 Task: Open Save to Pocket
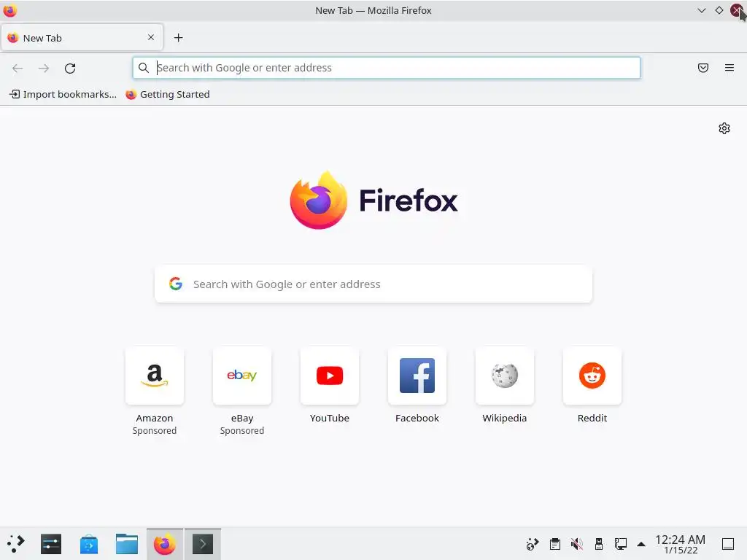pyautogui.click(x=703, y=68)
